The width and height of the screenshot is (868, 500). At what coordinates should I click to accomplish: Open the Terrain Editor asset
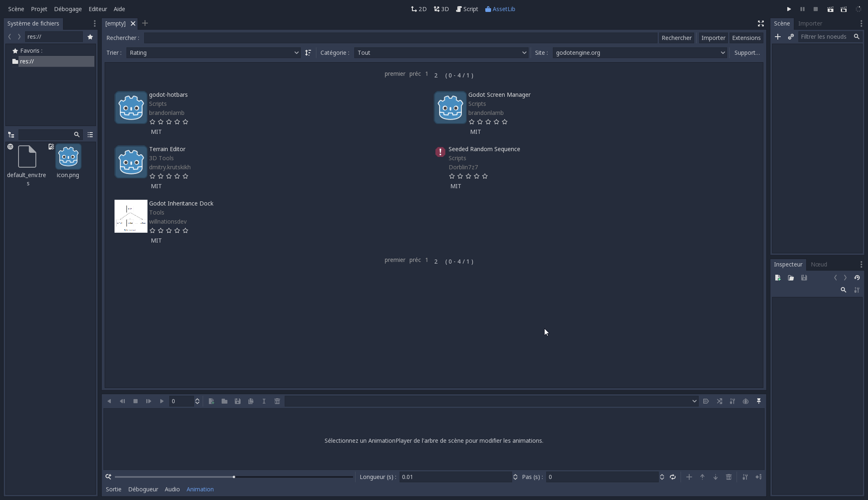[x=167, y=149]
